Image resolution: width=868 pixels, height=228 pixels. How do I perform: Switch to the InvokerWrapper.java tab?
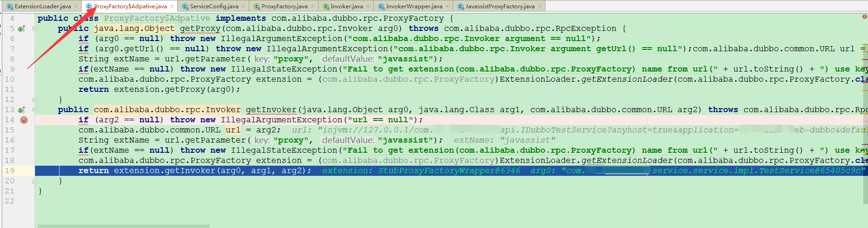click(x=414, y=6)
